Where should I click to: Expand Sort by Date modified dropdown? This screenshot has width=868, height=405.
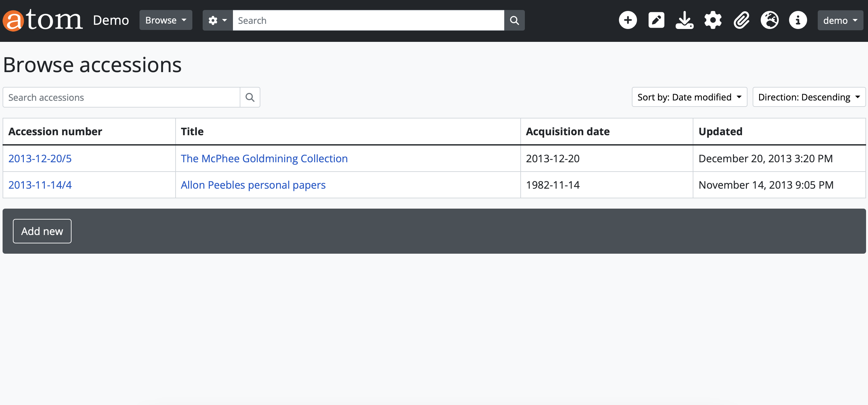tap(689, 97)
